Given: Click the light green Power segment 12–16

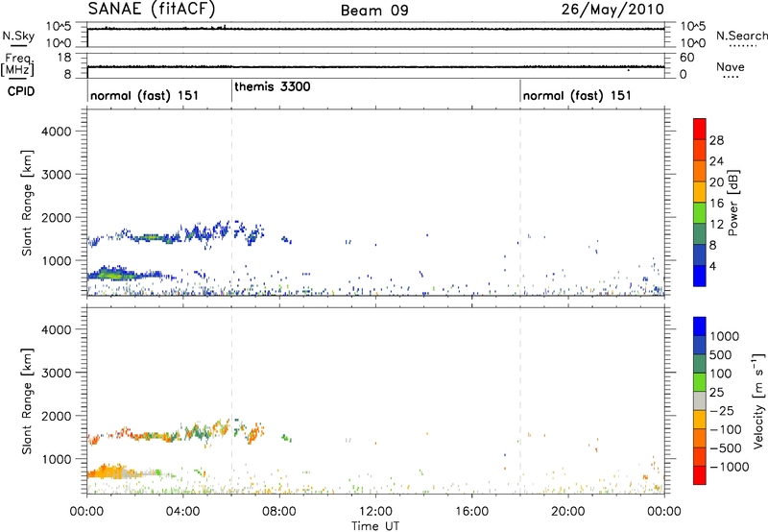Looking at the screenshot, I should [700, 212].
